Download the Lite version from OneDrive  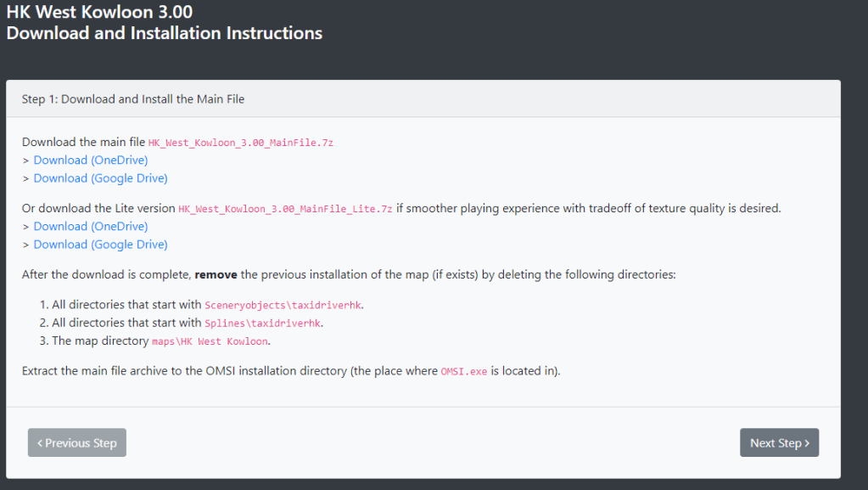point(90,226)
